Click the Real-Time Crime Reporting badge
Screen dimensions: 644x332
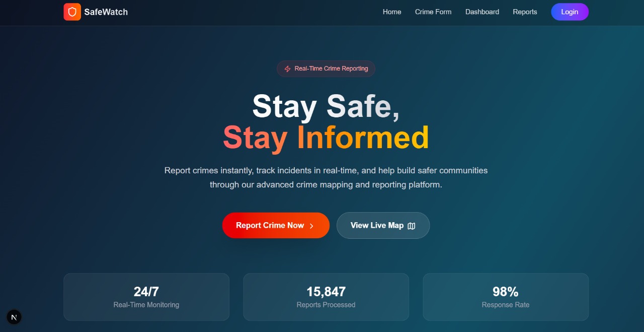(326, 69)
